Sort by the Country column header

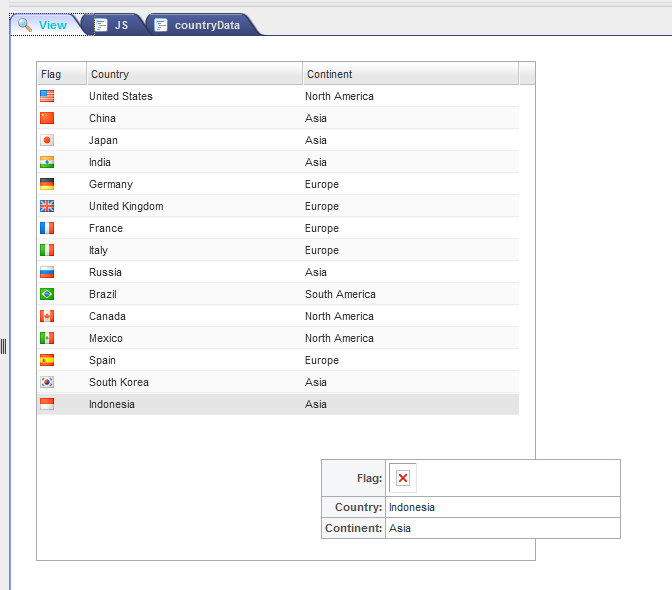tap(194, 74)
